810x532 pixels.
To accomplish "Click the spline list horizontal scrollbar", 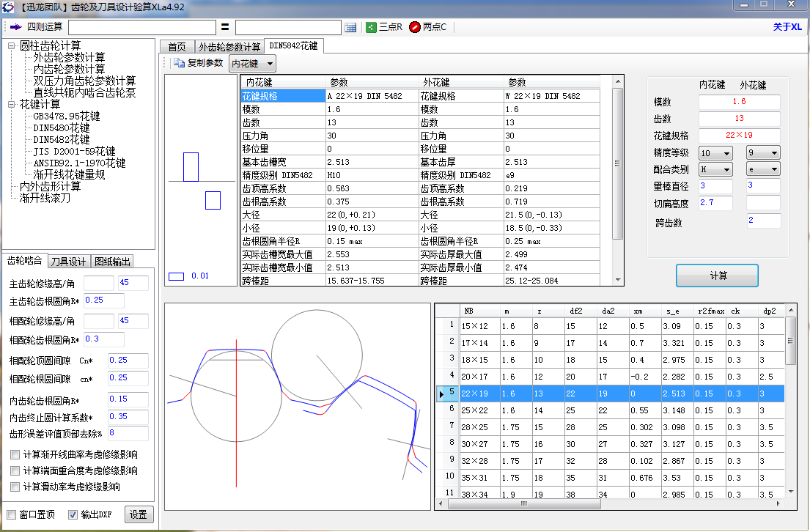I will [x=524, y=503].
